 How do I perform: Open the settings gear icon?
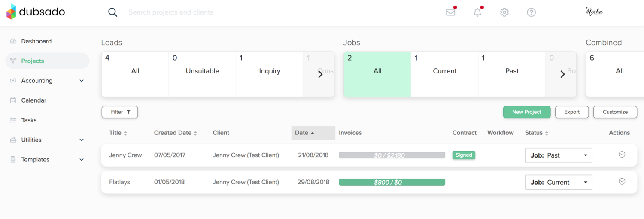(504, 12)
